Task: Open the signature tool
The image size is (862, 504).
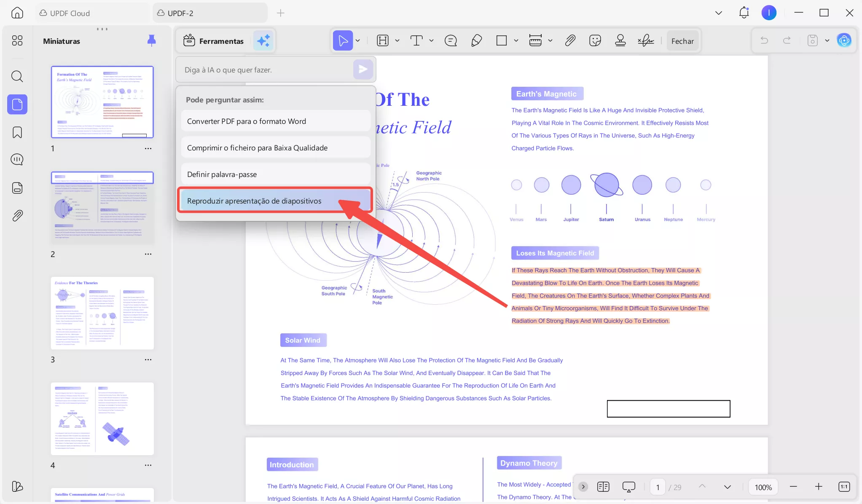Action: [x=645, y=41]
